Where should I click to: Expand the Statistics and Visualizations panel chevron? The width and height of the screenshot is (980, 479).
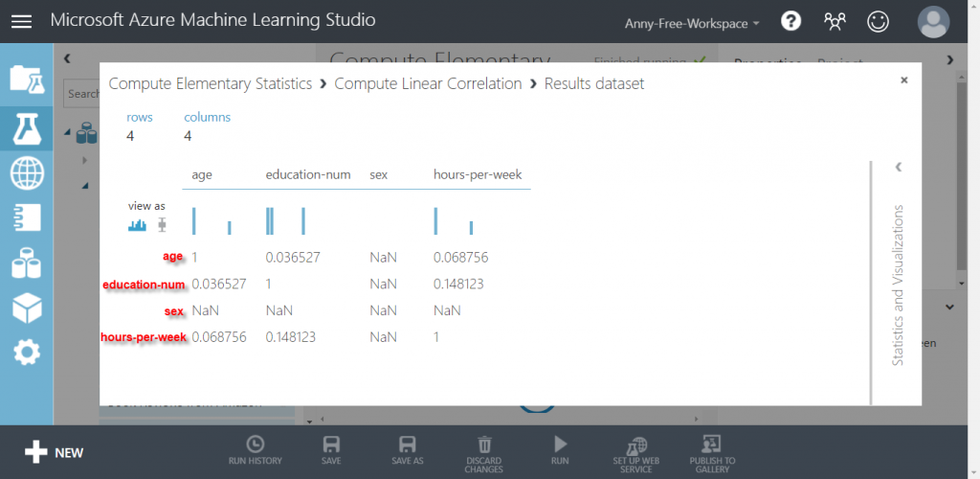tap(898, 167)
